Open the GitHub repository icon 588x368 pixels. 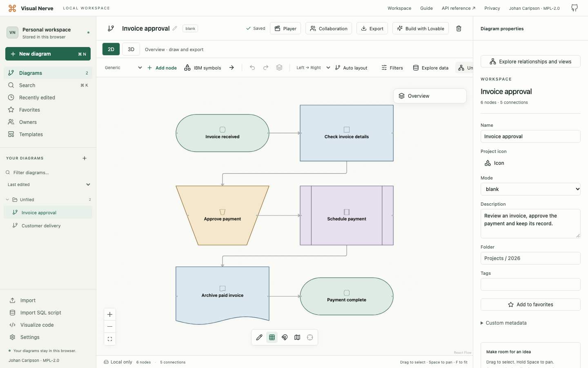(x=575, y=8)
